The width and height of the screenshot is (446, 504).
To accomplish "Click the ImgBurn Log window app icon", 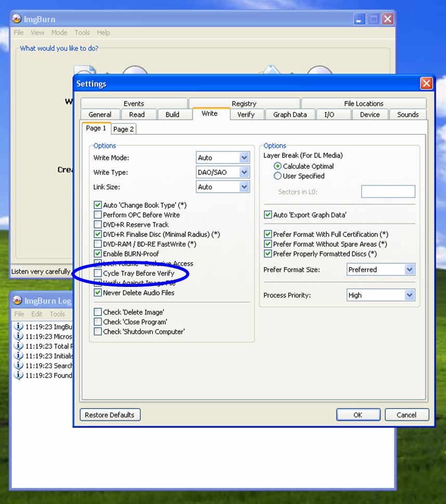I will [x=17, y=300].
